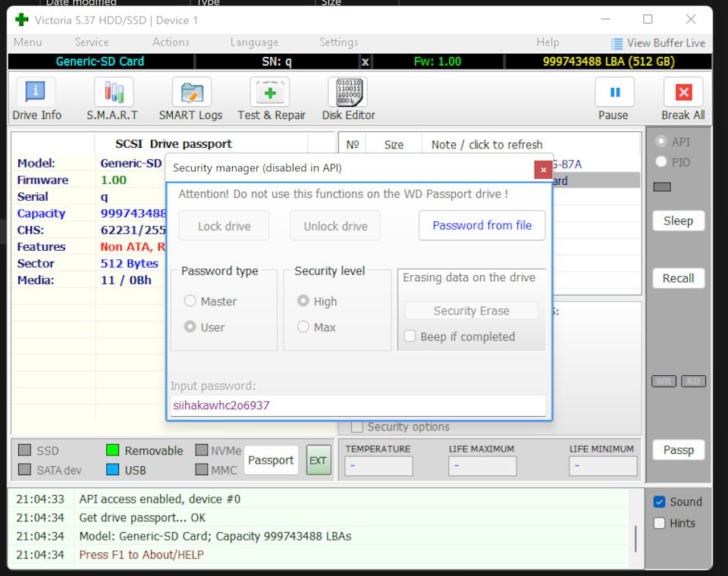Open the Language menu
The image size is (728, 576).
click(255, 42)
